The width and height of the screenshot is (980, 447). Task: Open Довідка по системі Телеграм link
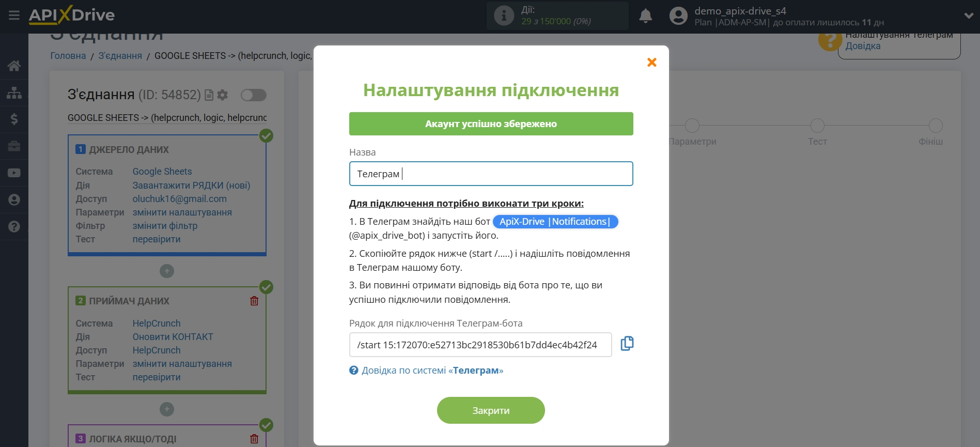point(432,371)
